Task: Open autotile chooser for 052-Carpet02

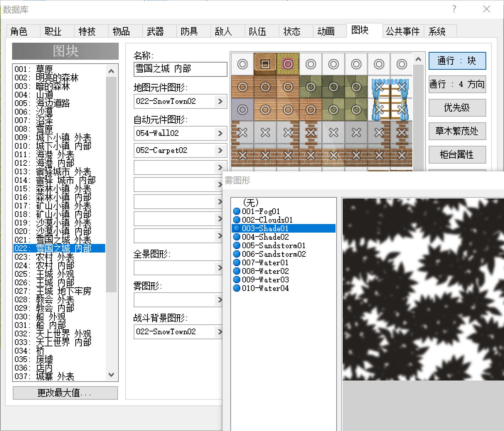Action: (x=220, y=150)
